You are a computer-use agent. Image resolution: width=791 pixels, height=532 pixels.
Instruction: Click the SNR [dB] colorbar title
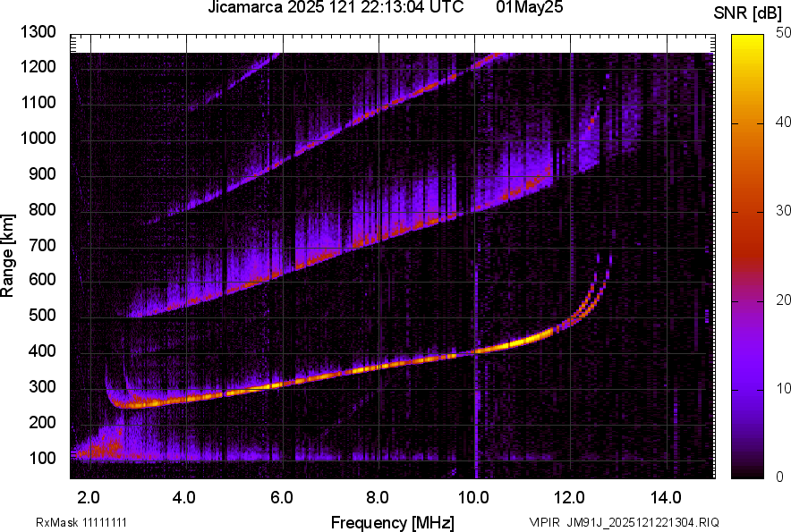point(748,13)
